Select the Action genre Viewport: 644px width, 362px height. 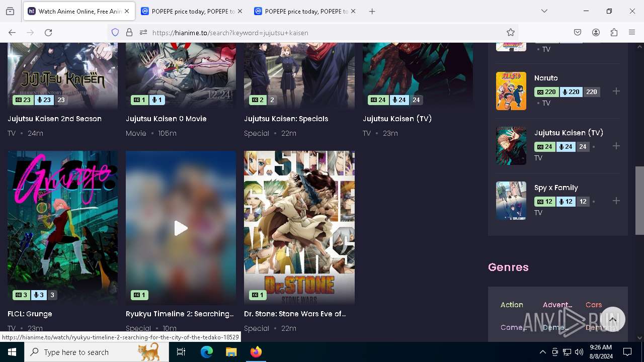click(x=512, y=305)
